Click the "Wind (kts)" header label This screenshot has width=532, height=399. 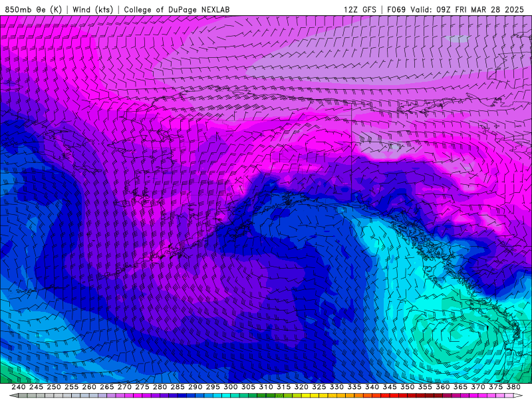(x=93, y=9)
